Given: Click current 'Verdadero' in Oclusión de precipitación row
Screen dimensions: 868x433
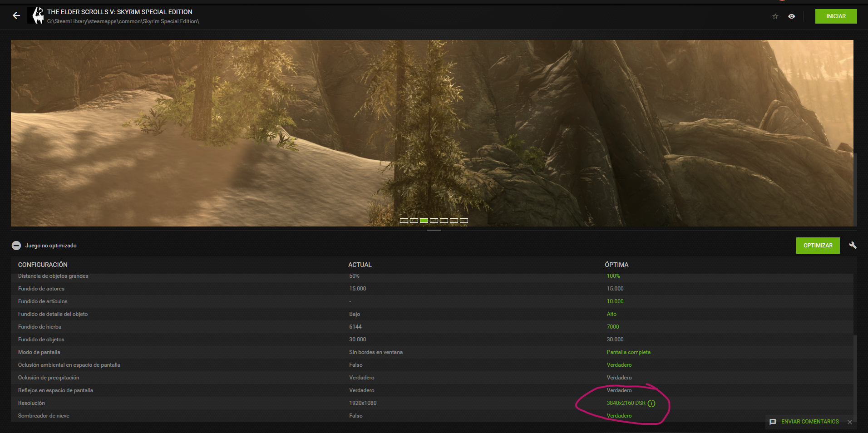Looking at the screenshot, I should click(x=362, y=378).
